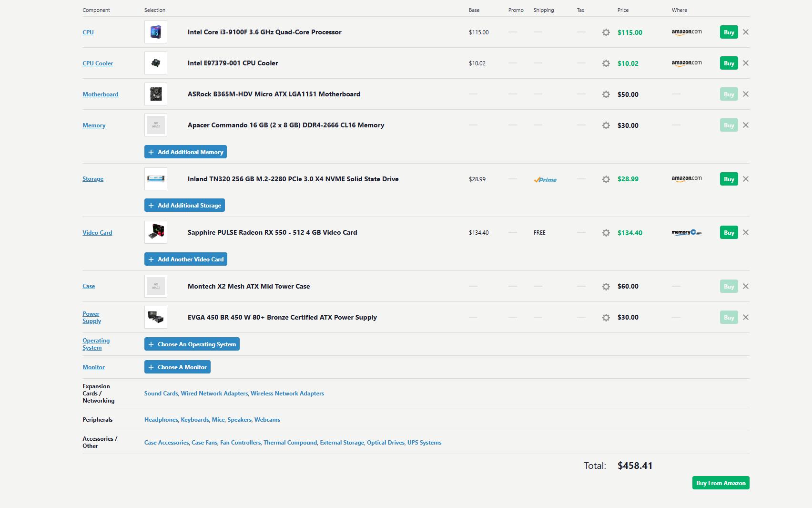
Task: Open price settings gear for Case row
Action: (x=606, y=287)
